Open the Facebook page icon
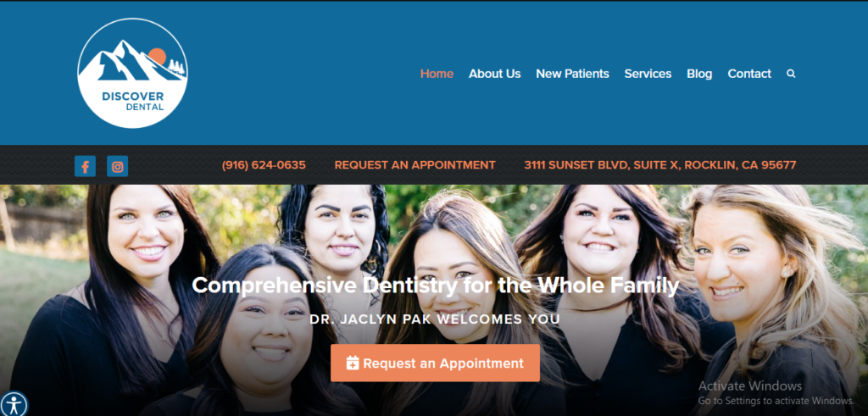The height and width of the screenshot is (416, 868). (x=86, y=166)
